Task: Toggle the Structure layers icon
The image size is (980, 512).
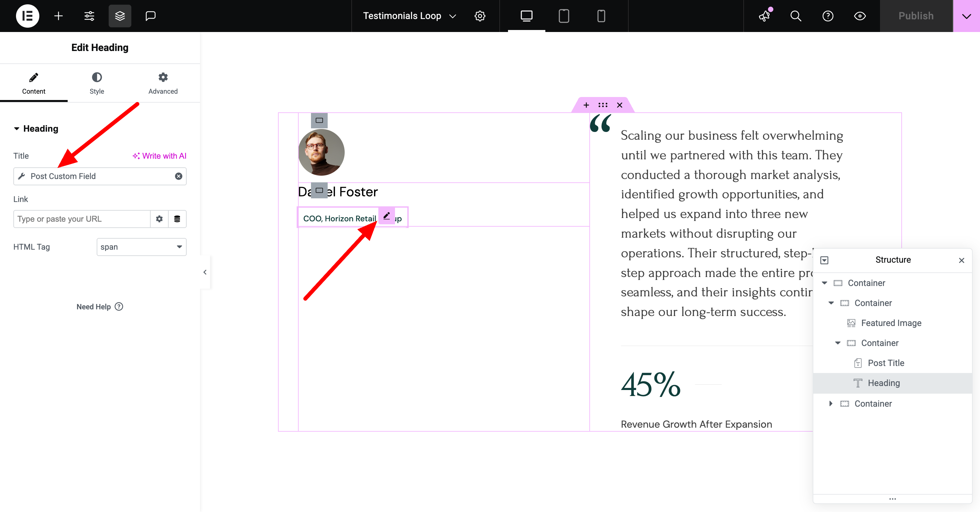Action: tap(120, 16)
